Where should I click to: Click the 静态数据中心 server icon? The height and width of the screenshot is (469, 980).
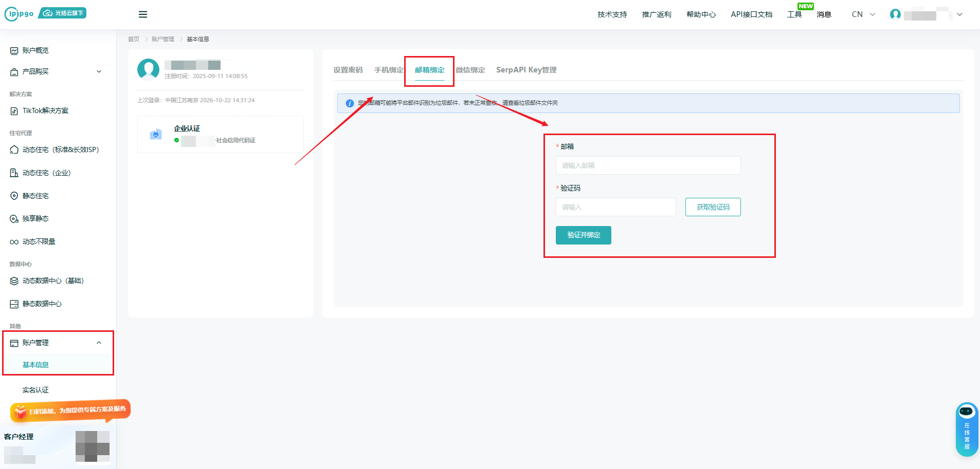click(14, 304)
